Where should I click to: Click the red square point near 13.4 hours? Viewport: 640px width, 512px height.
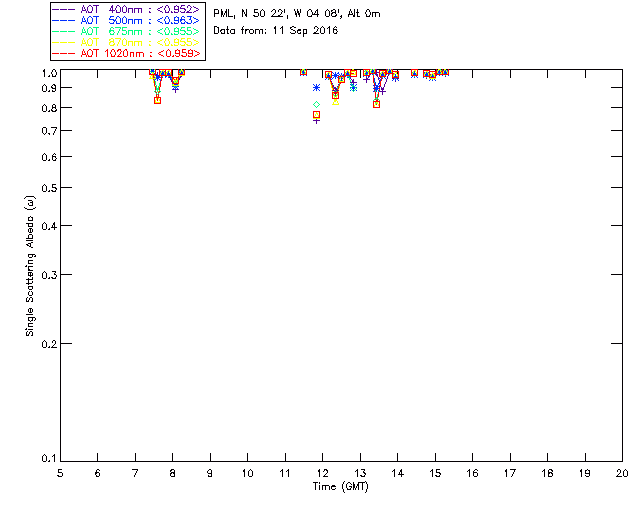point(376,105)
